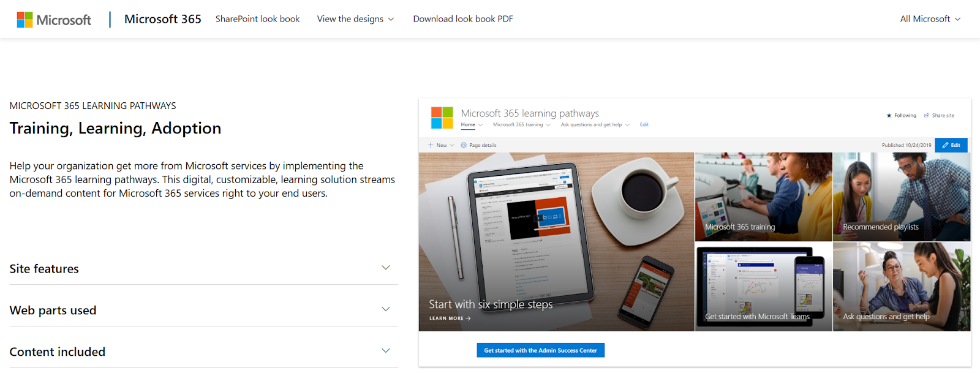The height and width of the screenshot is (373, 980).
Task: Click the Training, Learning, Adoption heading
Action: [115, 128]
